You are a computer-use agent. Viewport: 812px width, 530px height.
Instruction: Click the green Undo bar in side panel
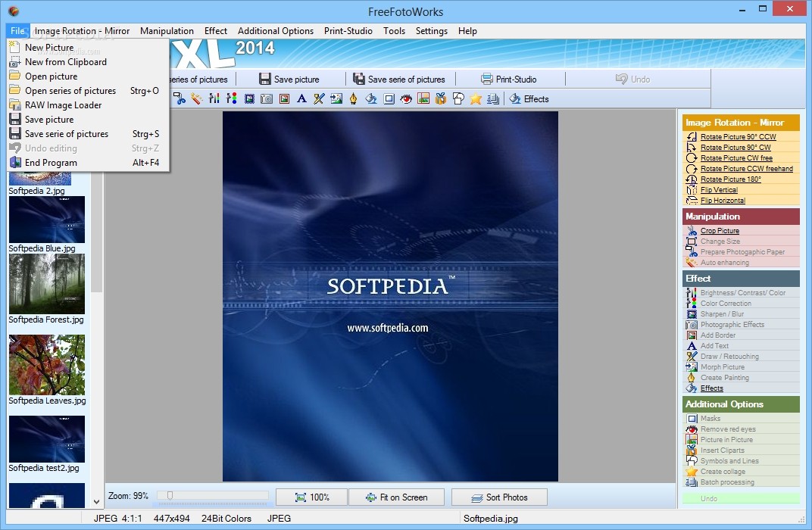pyautogui.click(x=741, y=498)
